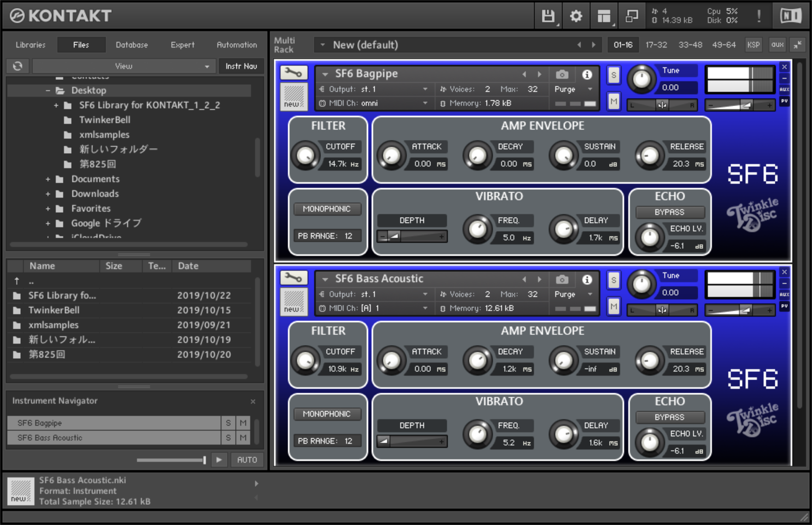Click the play button in the browser preview

click(219, 460)
